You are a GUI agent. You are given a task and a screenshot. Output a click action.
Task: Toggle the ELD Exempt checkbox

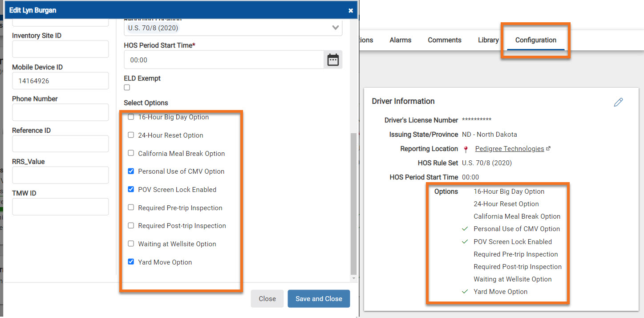(x=127, y=88)
